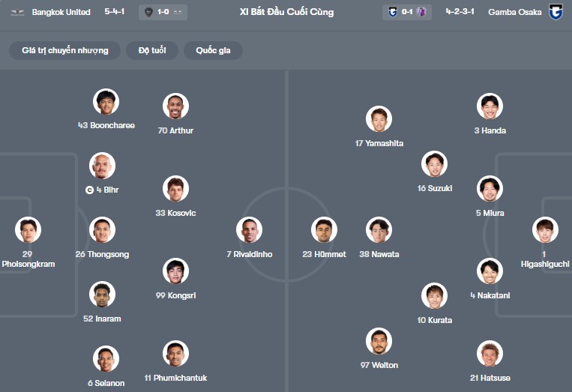The image size is (572, 392).
Task: Click the Bangkok United club logo
Action: pos(18,12)
